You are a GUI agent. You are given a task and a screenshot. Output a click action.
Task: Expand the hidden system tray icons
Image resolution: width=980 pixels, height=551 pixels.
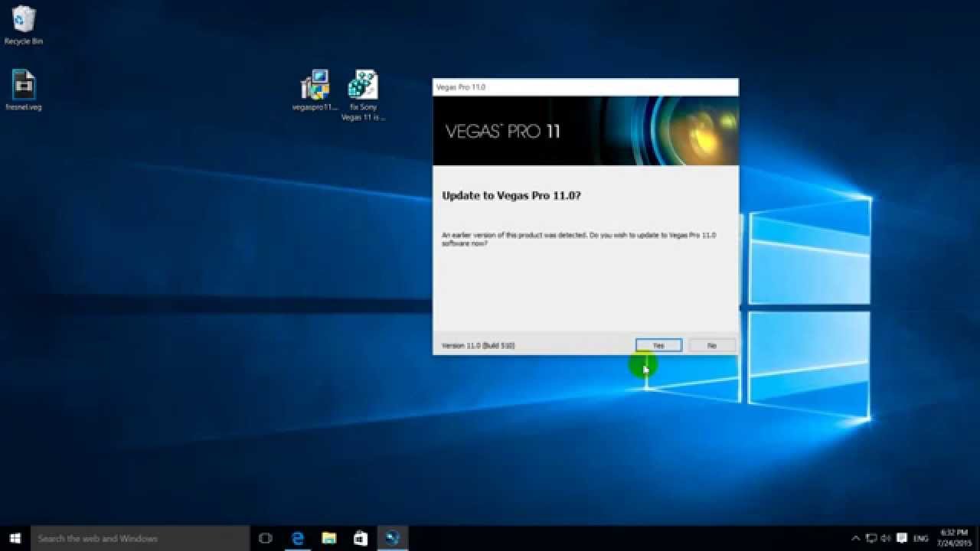856,538
